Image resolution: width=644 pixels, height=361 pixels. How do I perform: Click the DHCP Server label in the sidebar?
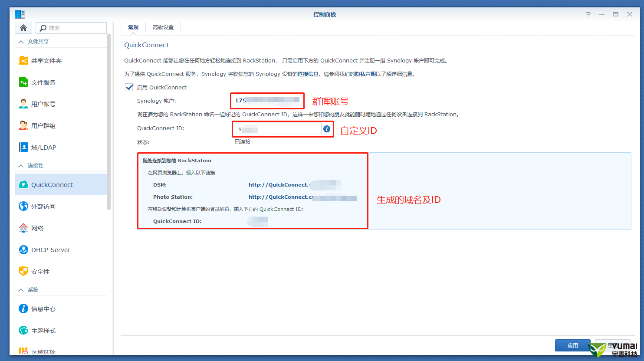[51, 250]
